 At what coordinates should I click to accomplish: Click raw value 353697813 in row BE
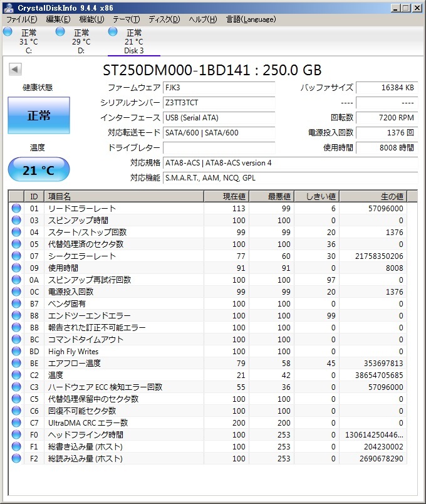pos(383,363)
